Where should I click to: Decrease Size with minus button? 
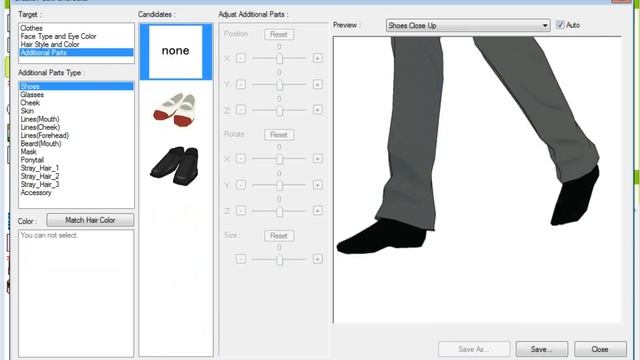[x=241, y=259]
